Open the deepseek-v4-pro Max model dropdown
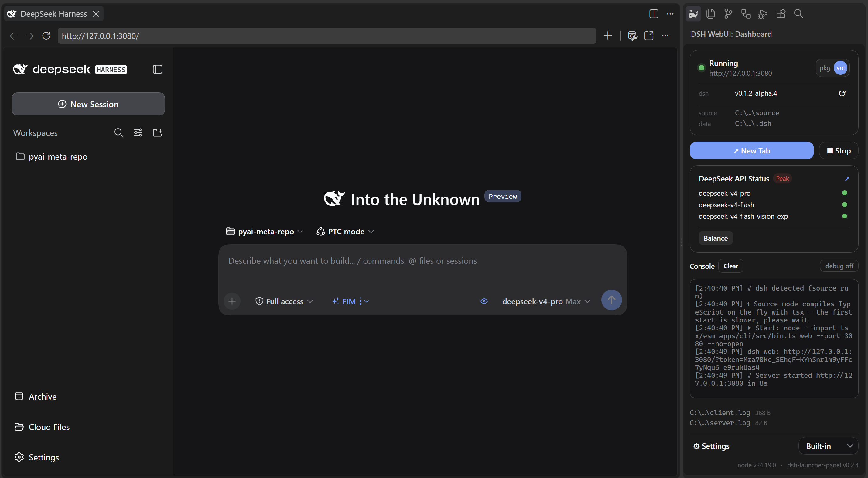 click(546, 301)
